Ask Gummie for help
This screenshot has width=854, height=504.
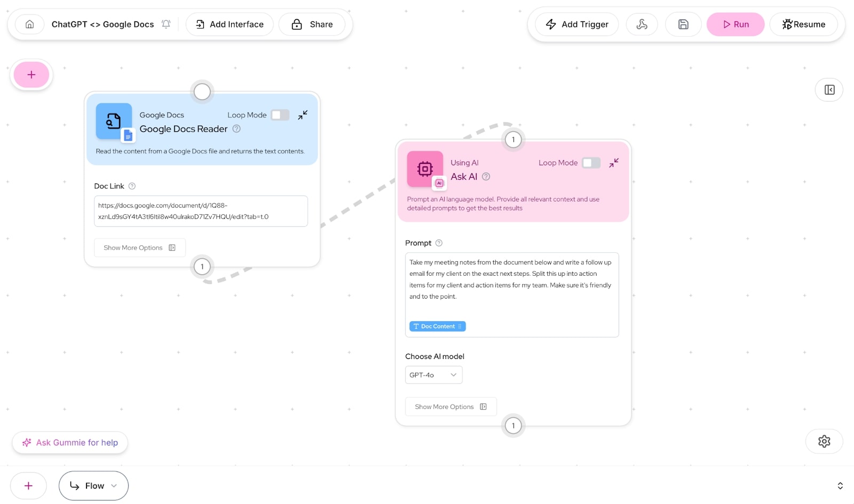(x=70, y=443)
